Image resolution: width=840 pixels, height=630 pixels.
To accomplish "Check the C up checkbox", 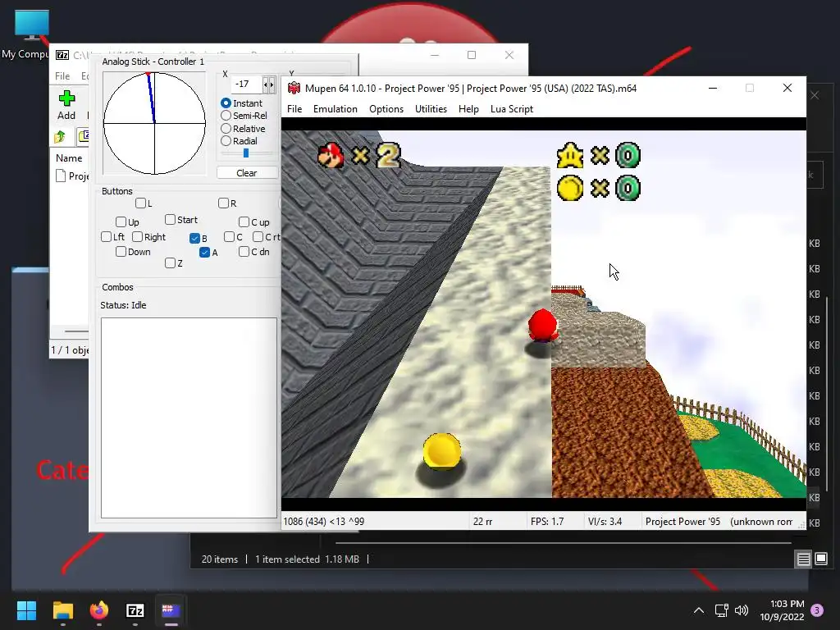I will point(244,221).
